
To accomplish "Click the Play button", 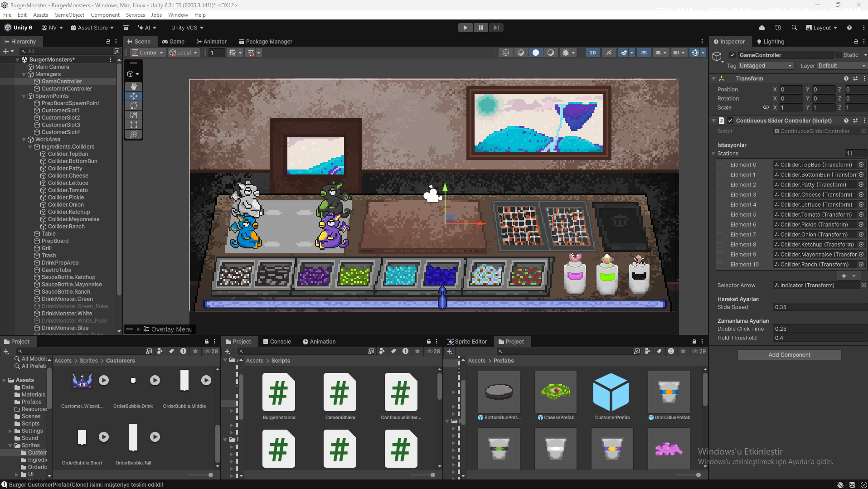I will (x=465, y=28).
